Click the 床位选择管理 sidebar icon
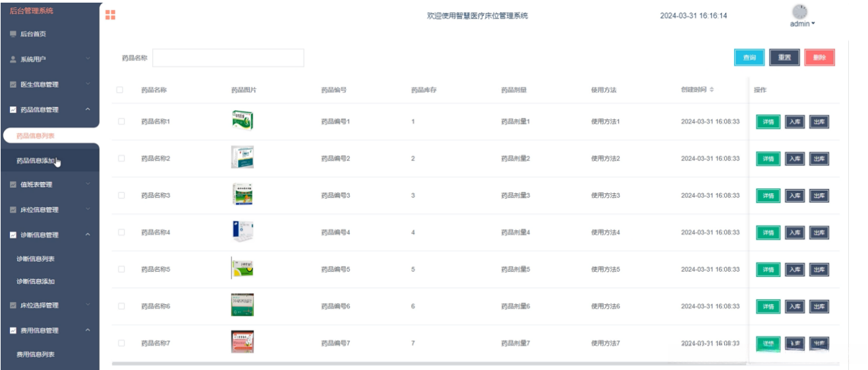 coord(13,305)
